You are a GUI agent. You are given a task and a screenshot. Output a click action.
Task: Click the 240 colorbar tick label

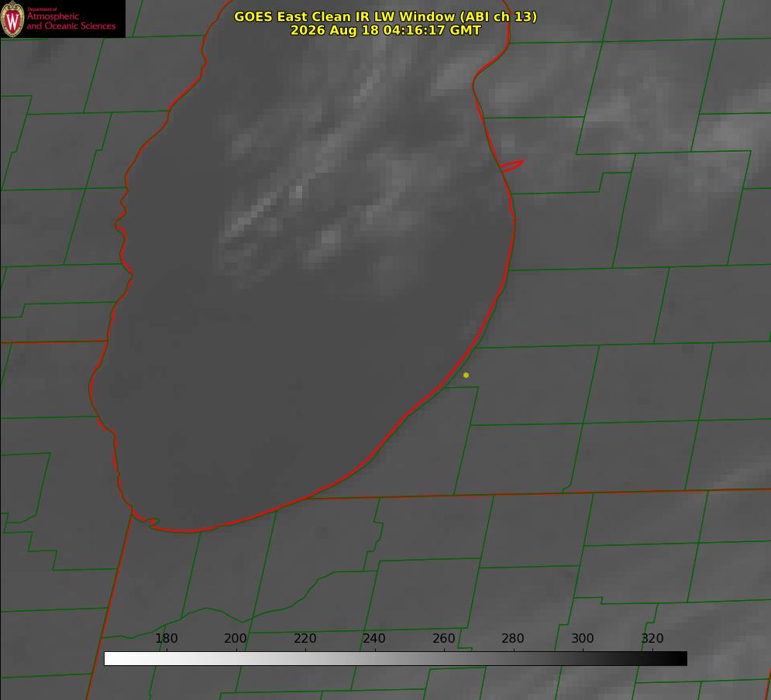point(374,638)
